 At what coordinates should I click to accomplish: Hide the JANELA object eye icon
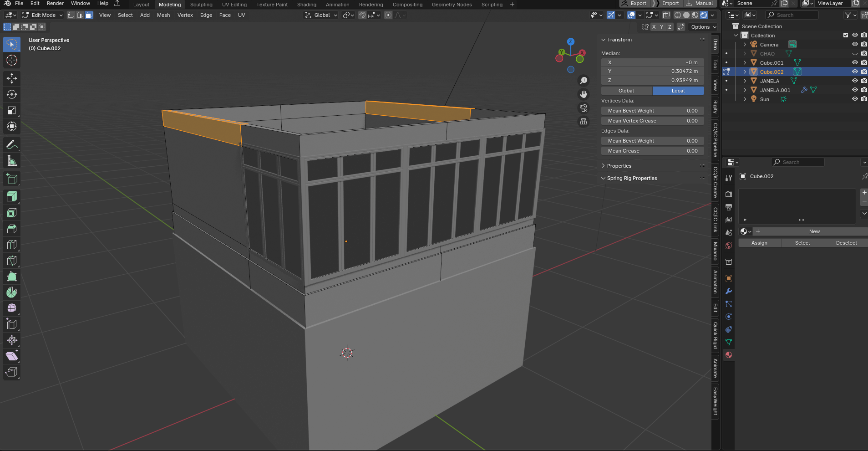coord(855,81)
